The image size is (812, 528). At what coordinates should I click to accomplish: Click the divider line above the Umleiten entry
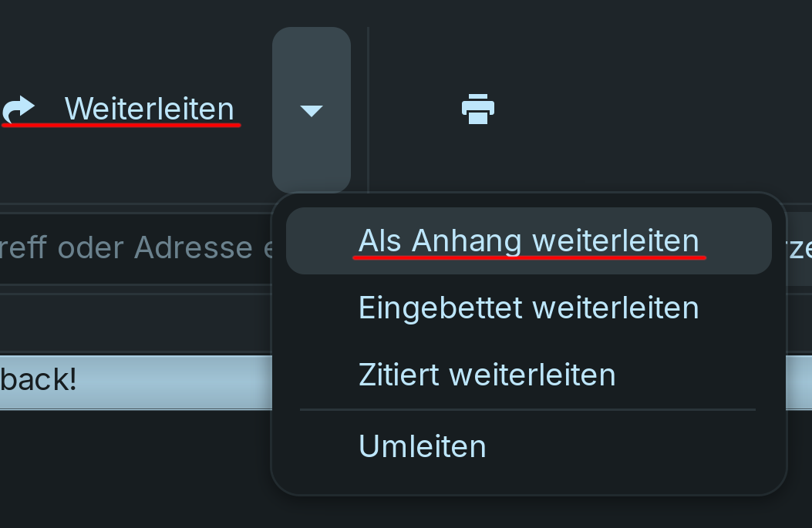528,410
